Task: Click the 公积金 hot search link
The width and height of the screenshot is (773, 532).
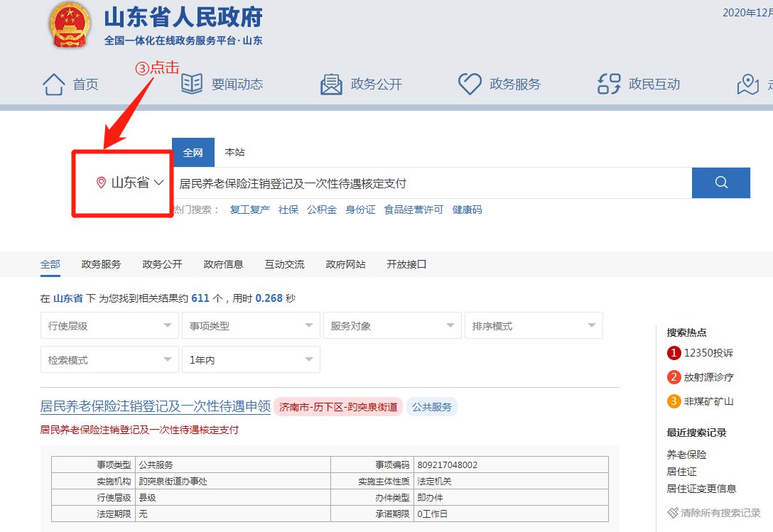Action: [322, 210]
